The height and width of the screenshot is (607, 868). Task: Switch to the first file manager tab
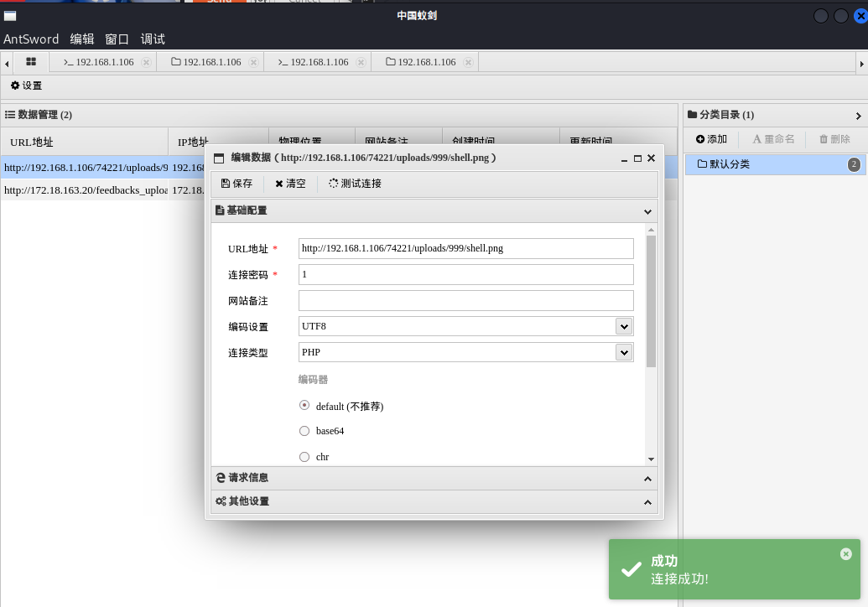point(206,62)
